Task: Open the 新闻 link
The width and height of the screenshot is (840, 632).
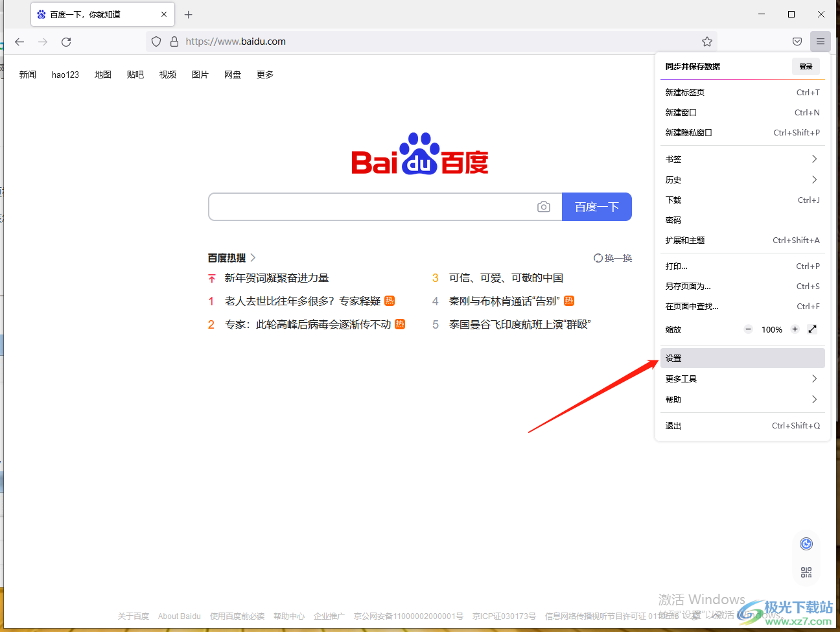Action: [x=28, y=75]
